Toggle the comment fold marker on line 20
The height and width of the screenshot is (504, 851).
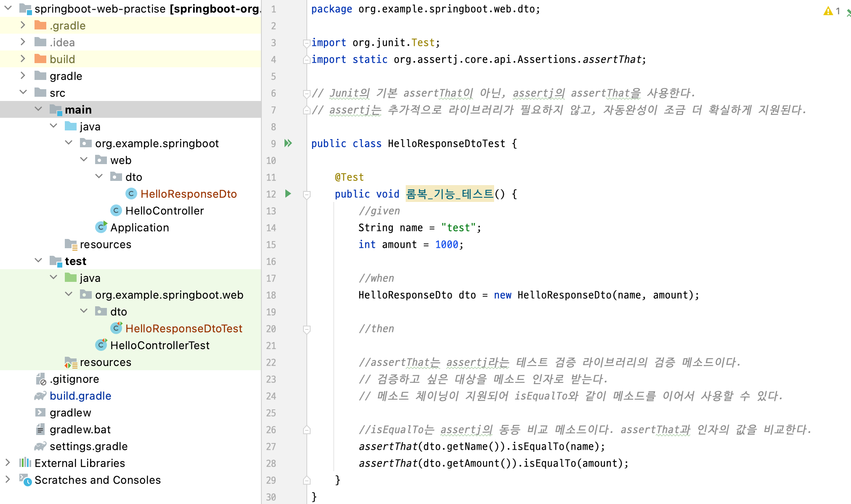[x=307, y=329]
